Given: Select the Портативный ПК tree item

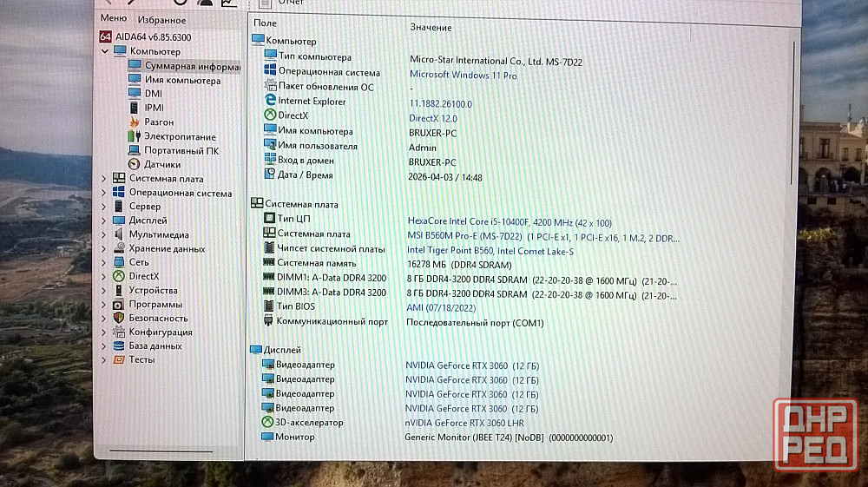Looking at the screenshot, I should coord(181,150).
